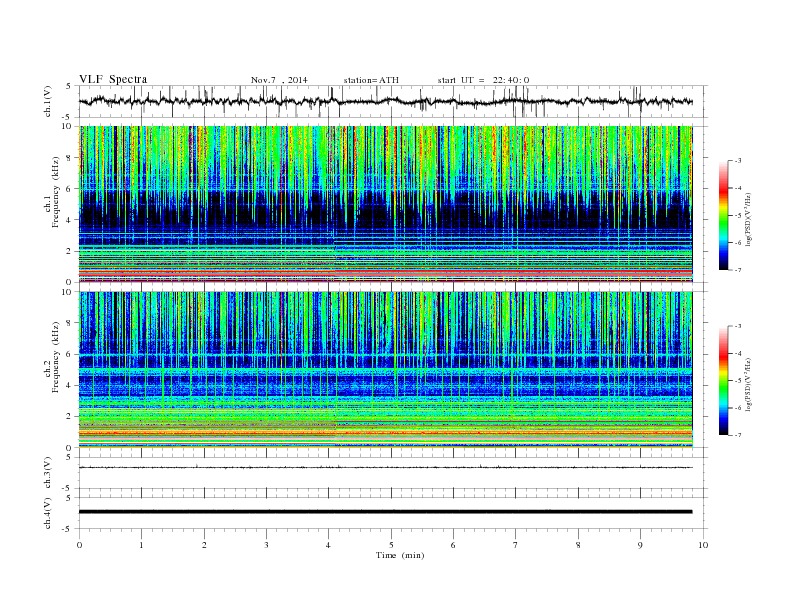Viewport: 792px width, 612px height.
Task: Click the "8" kHz tick on ch.1 spectrogram axis
Action: [70, 158]
